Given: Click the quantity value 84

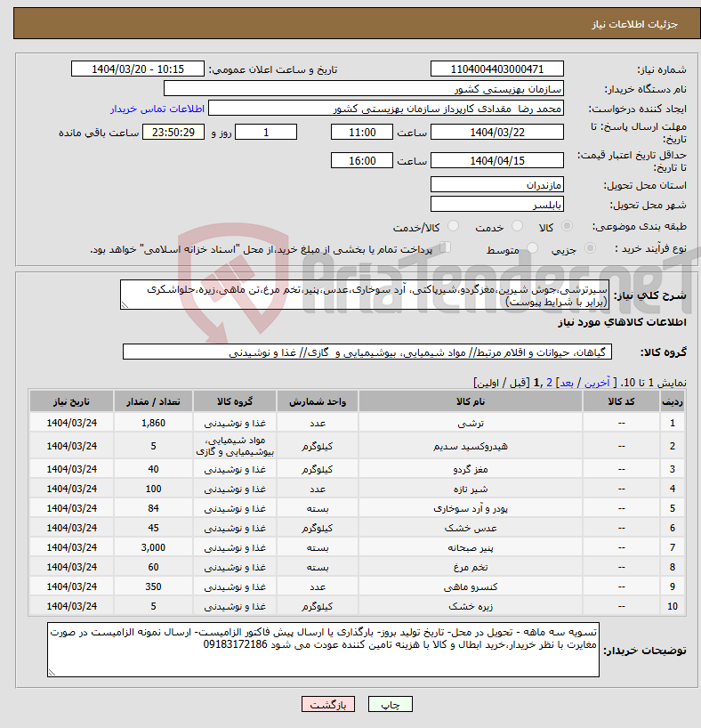Looking at the screenshot, I should pos(153,508).
